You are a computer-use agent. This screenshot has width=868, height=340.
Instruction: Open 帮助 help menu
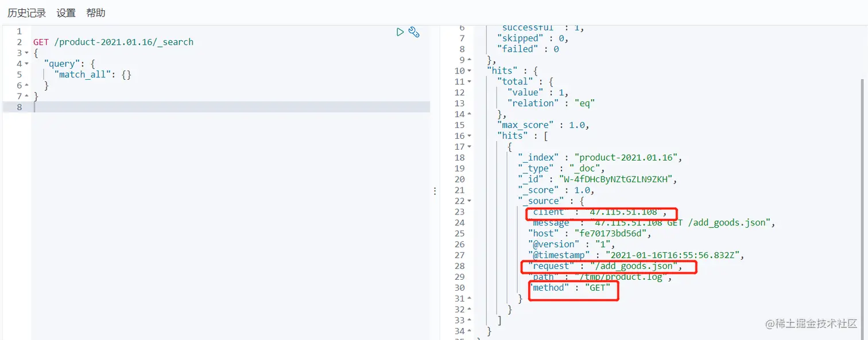[96, 13]
